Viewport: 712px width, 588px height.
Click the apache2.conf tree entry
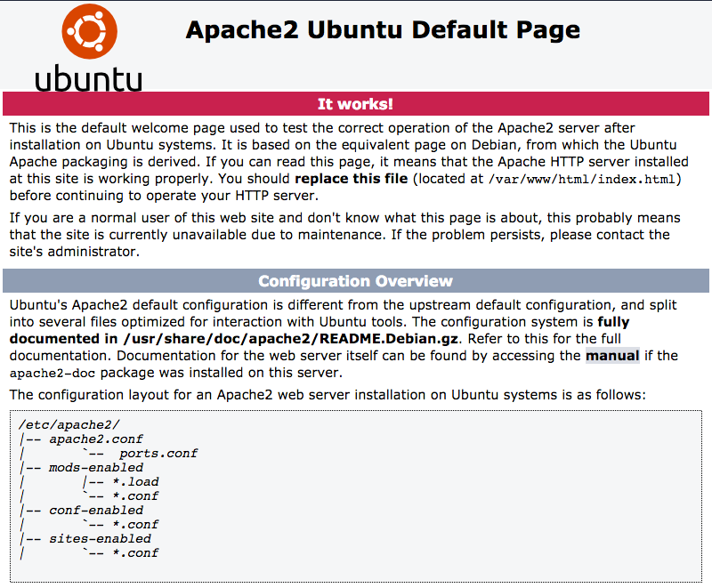pos(96,439)
